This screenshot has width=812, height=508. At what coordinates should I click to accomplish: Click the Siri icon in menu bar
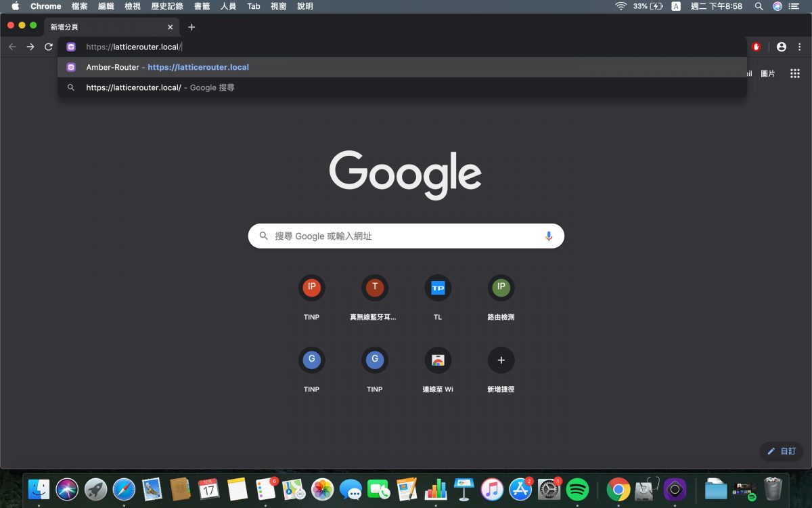tap(777, 6)
